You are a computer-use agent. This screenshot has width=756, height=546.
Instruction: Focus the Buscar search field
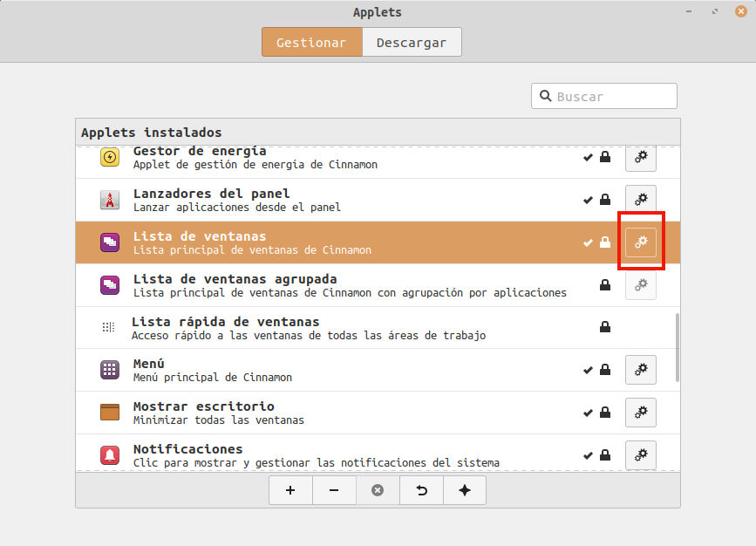coord(604,96)
